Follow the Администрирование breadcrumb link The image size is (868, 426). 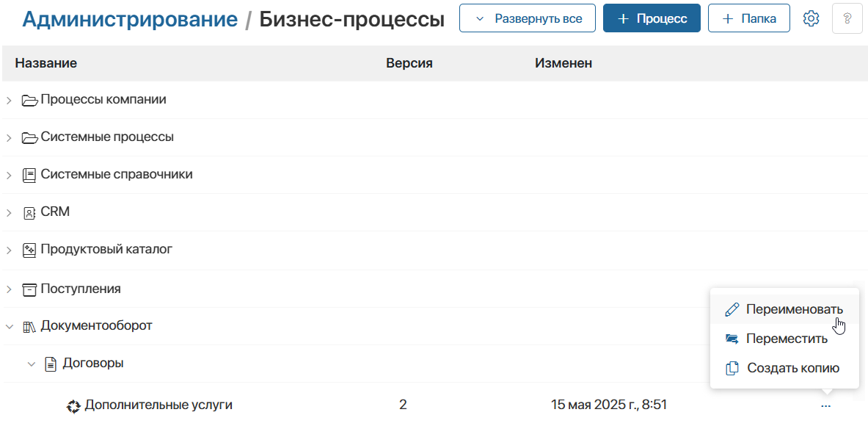130,19
